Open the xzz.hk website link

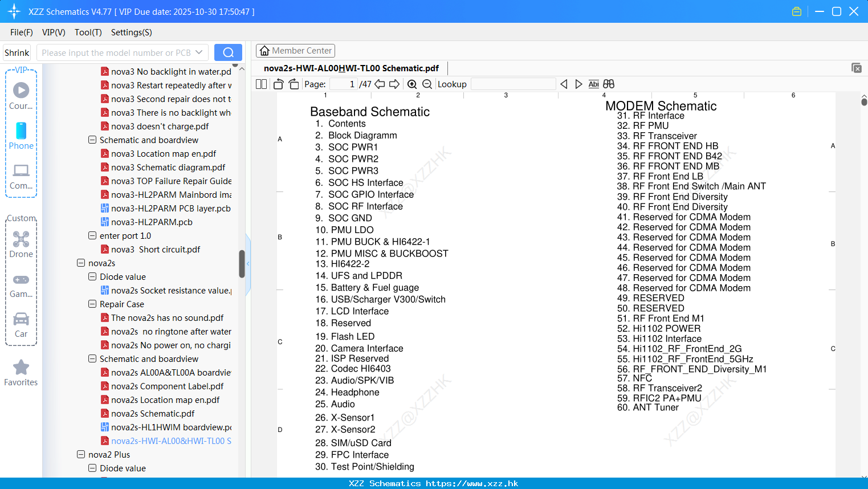472,483
